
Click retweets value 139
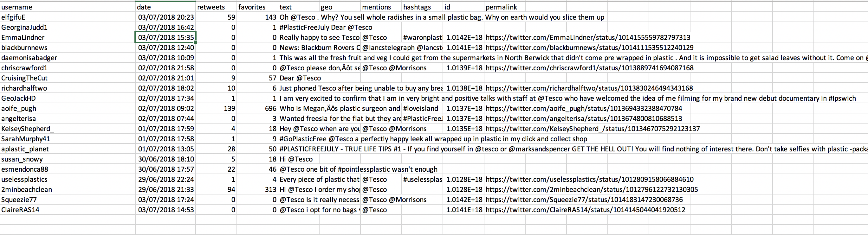[x=216, y=108]
